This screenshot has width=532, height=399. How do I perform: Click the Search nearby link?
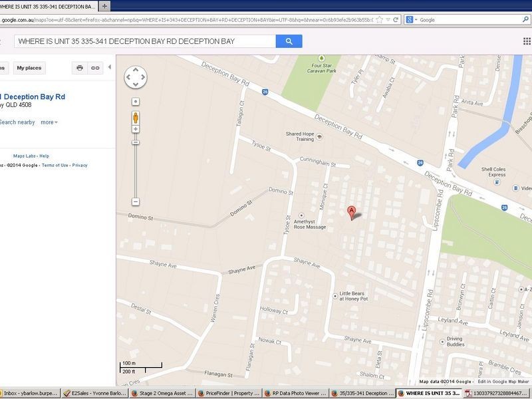(17, 122)
